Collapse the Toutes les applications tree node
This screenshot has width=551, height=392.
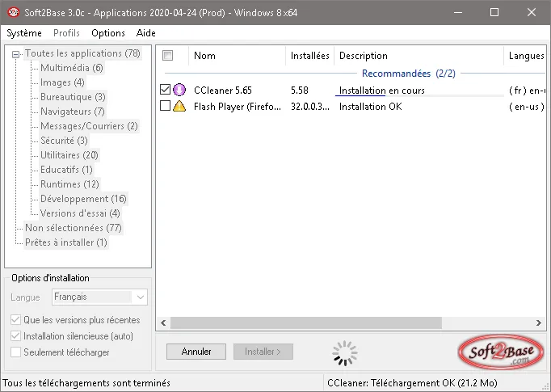coord(15,54)
